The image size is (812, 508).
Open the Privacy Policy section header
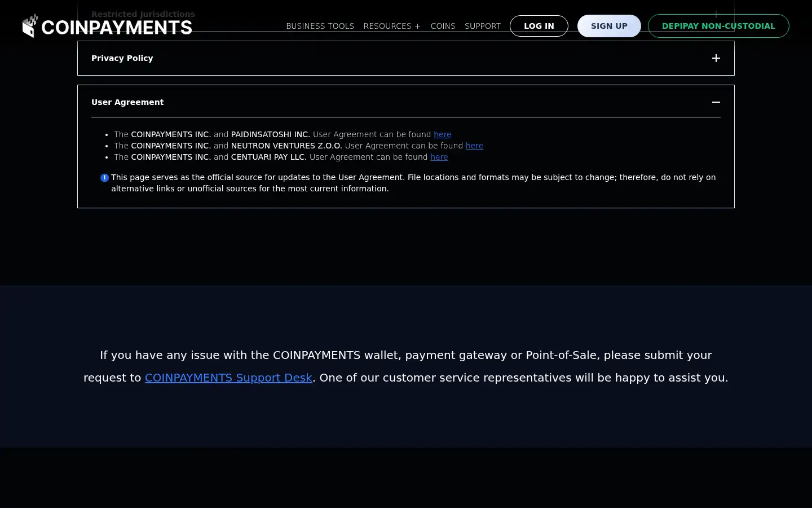pos(406,58)
